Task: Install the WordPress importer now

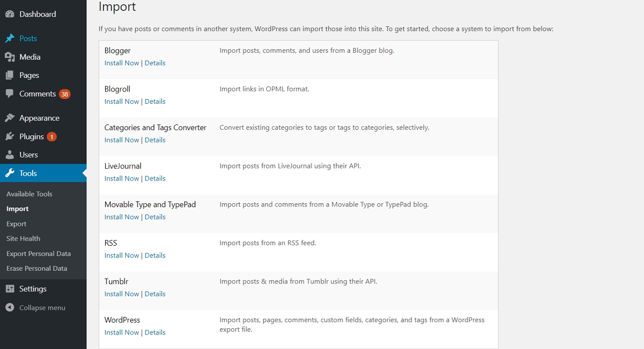Action: [x=121, y=332]
